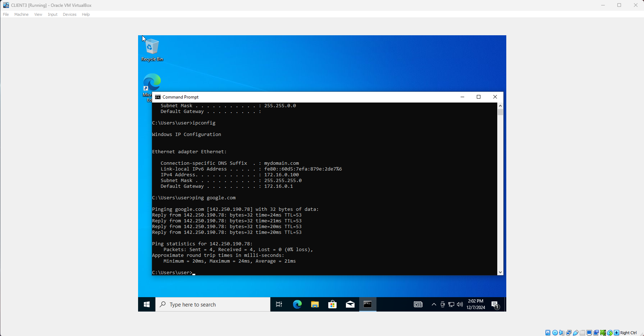This screenshot has width=644, height=336.
Task: Open Task View from the taskbar
Action: click(279, 304)
